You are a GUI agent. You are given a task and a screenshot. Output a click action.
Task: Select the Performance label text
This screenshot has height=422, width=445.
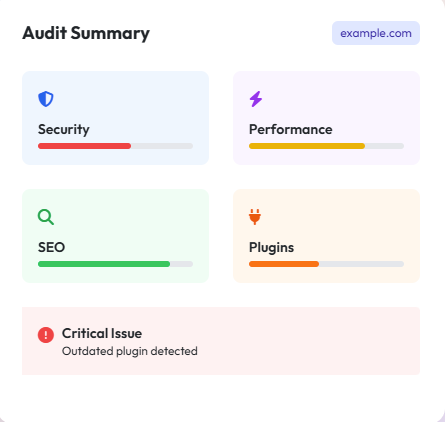coord(291,129)
